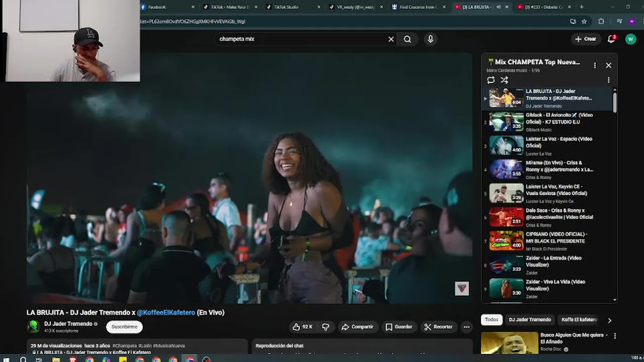Viewport: 644px width, 362px height.
Task: Click into the YouTube search field
Action: 301,39
